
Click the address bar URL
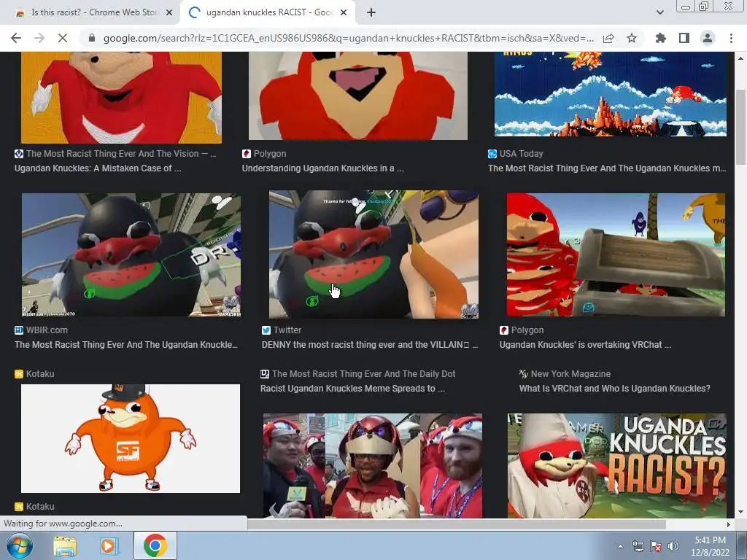pos(348,38)
